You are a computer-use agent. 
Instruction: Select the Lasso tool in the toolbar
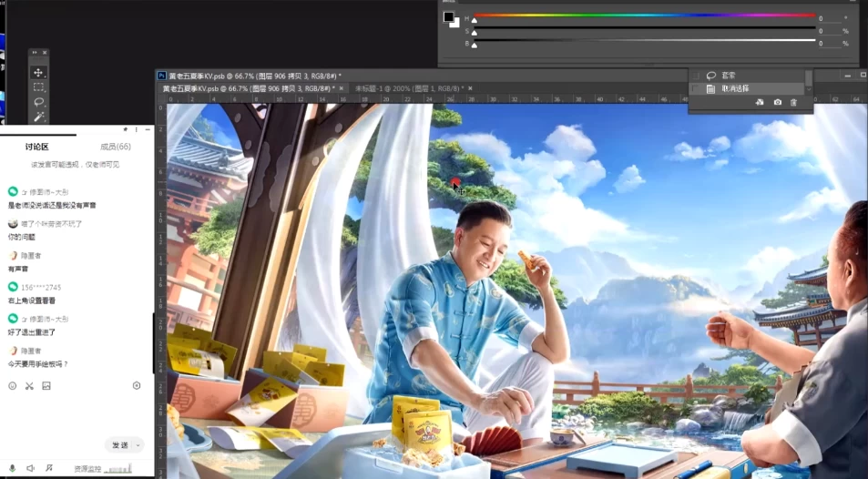[x=38, y=102]
